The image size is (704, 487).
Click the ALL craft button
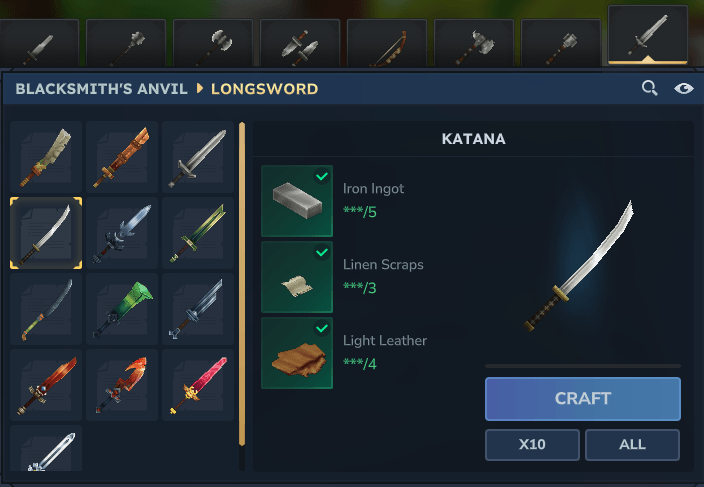[632, 444]
